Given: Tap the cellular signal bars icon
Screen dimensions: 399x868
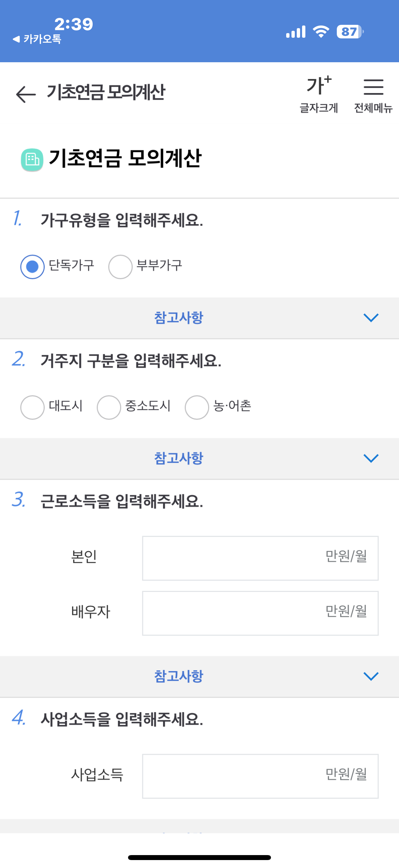Looking at the screenshot, I should [296, 32].
